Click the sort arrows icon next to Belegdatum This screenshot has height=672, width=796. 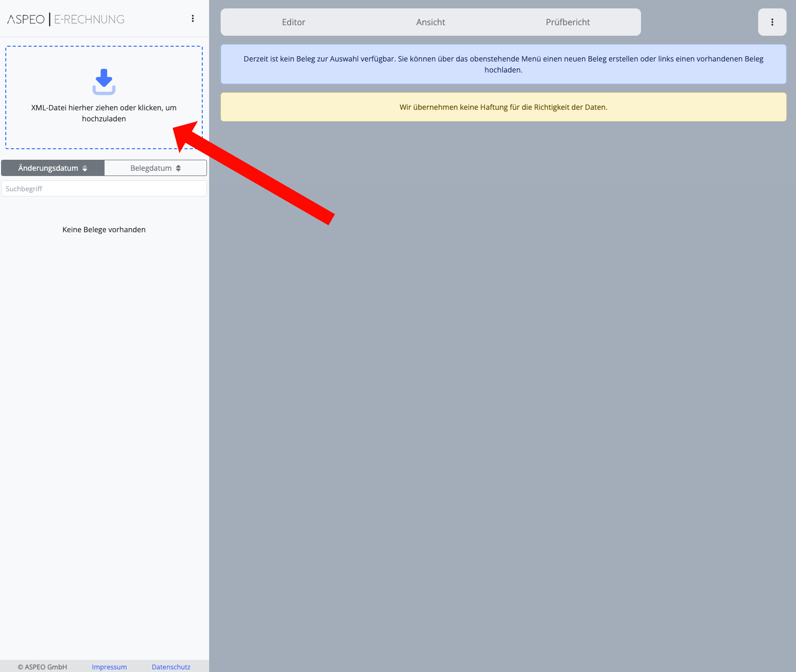pos(179,168)
